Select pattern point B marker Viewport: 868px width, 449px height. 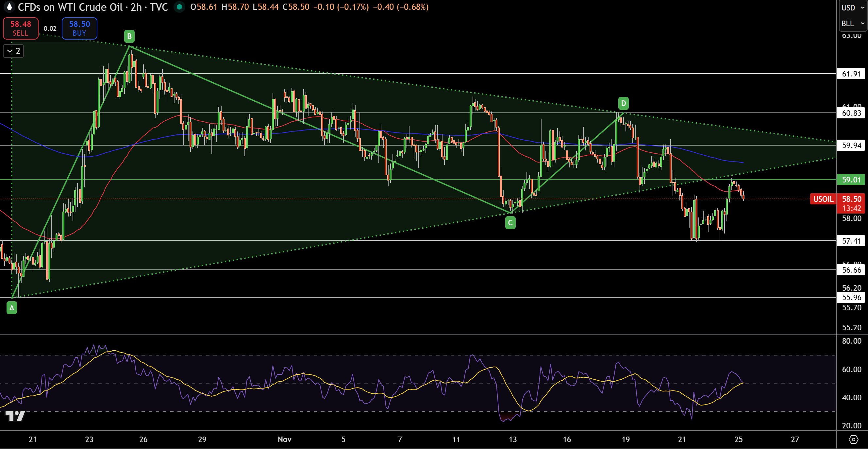[x=129, y=36]
